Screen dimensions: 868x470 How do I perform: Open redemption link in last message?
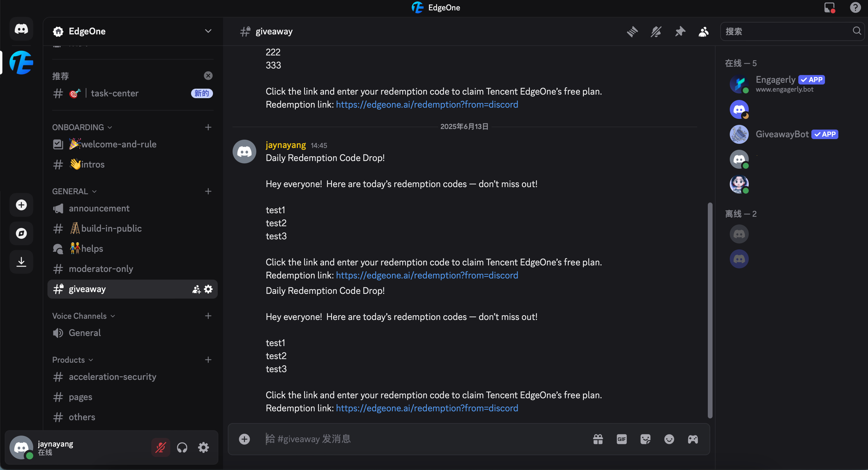click(427, 408)
